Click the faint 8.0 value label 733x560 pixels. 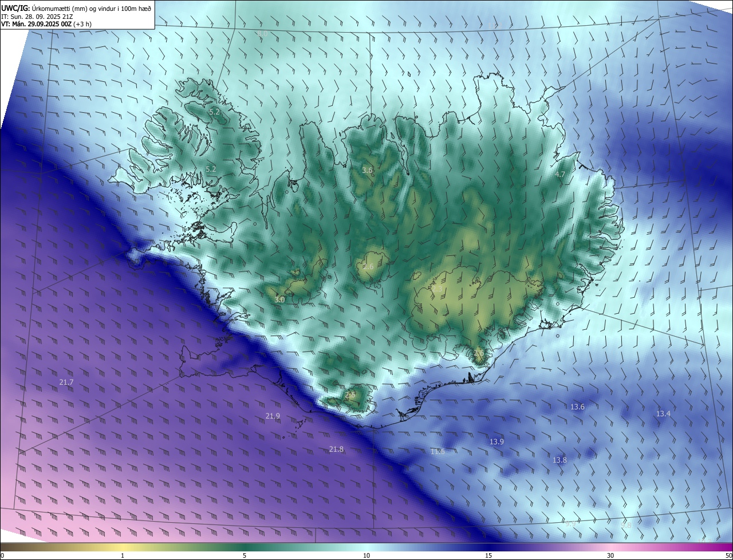click(262, 34)
